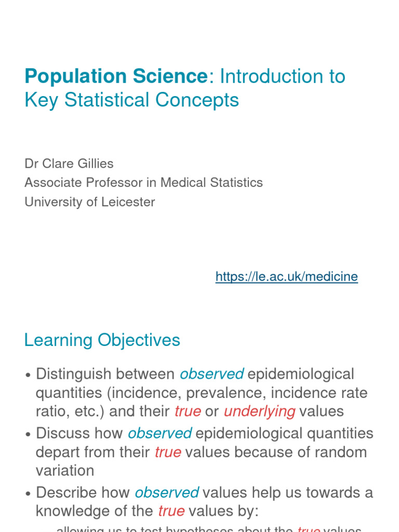Click italic 'observed' in the Distinguish bullet
This screenshot has width=399, height=532.
[x=212, y=374]
